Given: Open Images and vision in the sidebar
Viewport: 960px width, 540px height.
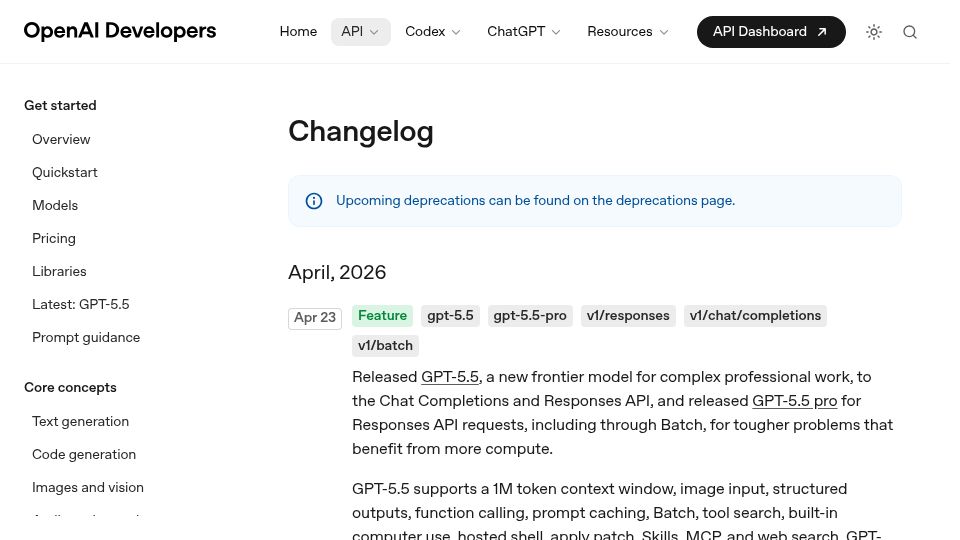Looking at the screenshot, I should [x=88, y=488].
